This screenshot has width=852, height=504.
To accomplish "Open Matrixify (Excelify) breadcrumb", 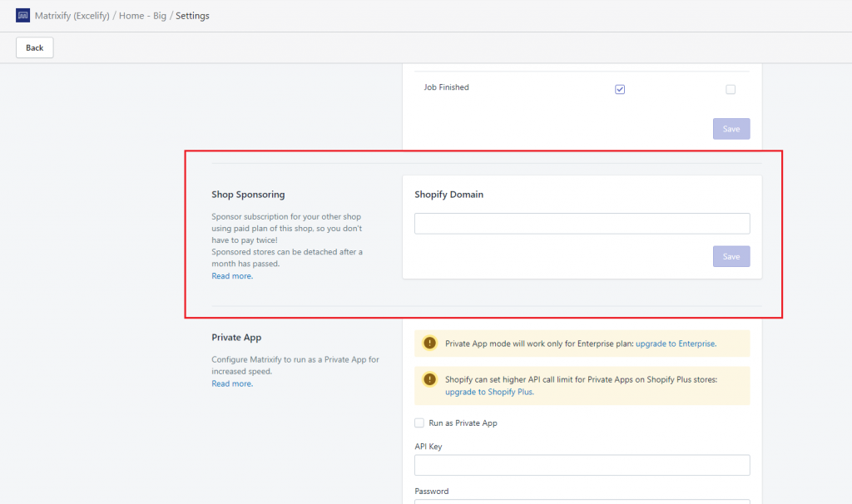I will pos(72,16).
